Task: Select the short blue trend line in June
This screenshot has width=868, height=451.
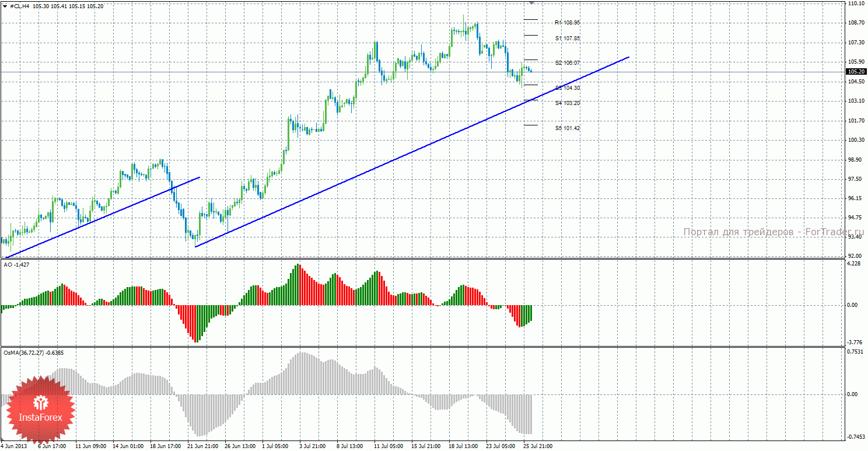Action: [102, 217]
